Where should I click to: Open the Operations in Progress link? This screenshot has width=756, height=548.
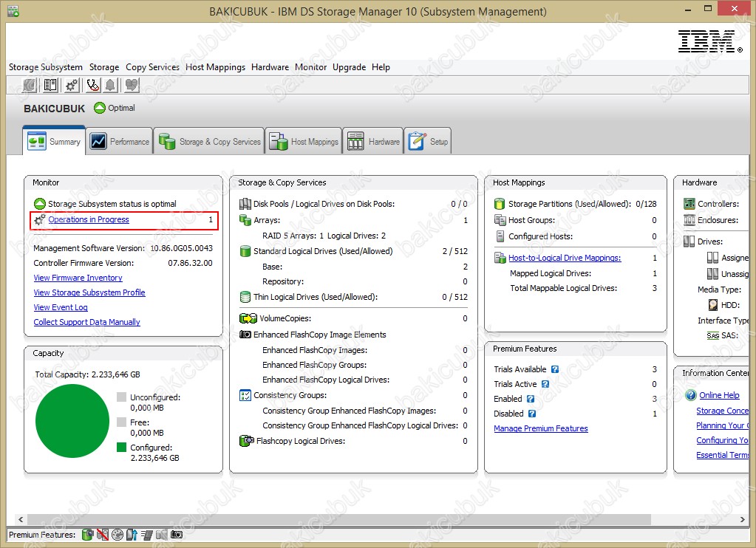coord(89,219)
